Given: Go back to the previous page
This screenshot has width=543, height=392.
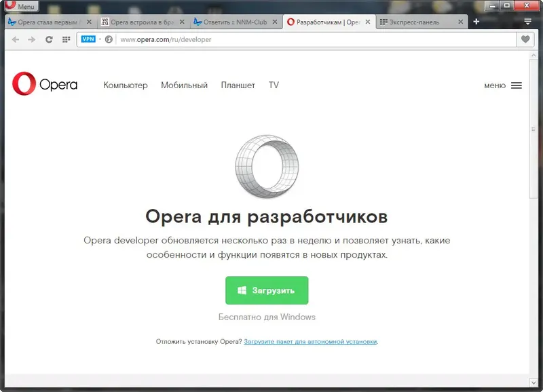Looking at the screenshot, I should pyautogui.click(x=16, y=39).
